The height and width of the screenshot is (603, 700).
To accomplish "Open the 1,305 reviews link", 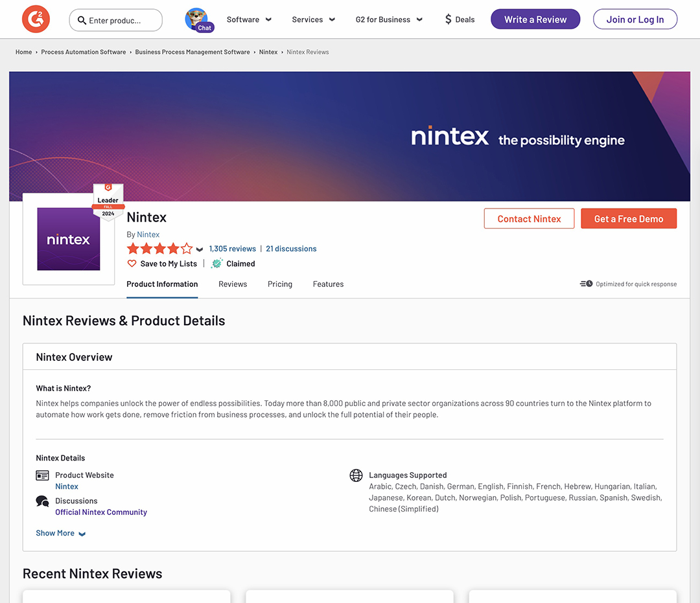I will click(x=232, y=249).
